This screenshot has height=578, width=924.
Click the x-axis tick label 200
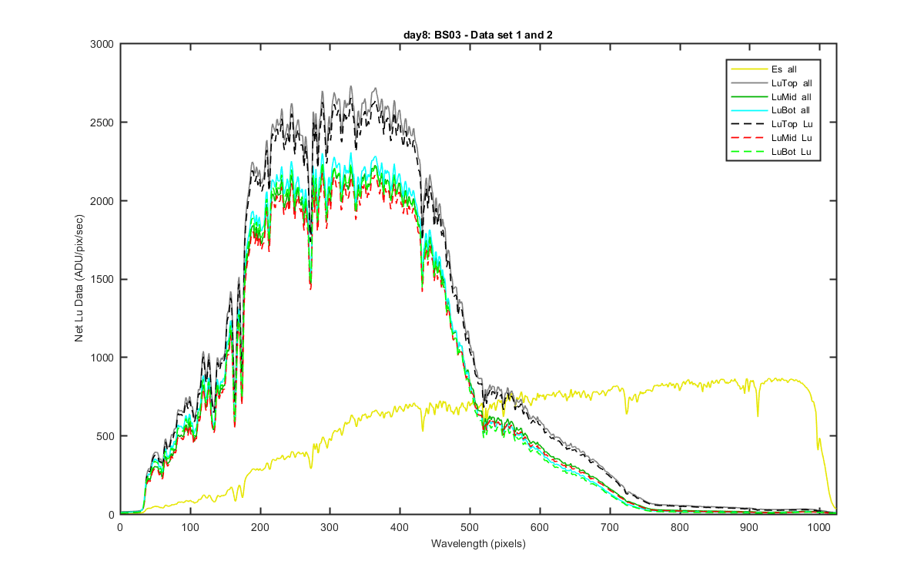(x=260, y=527)
